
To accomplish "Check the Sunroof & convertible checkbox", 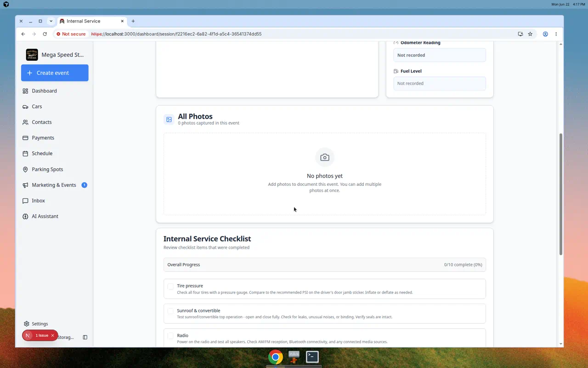I will [170, 311].
